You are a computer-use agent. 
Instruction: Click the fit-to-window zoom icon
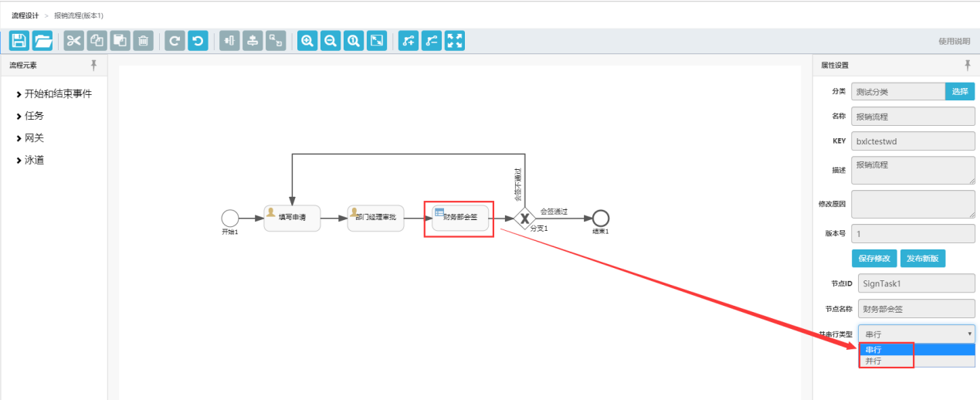click(377, 41)
